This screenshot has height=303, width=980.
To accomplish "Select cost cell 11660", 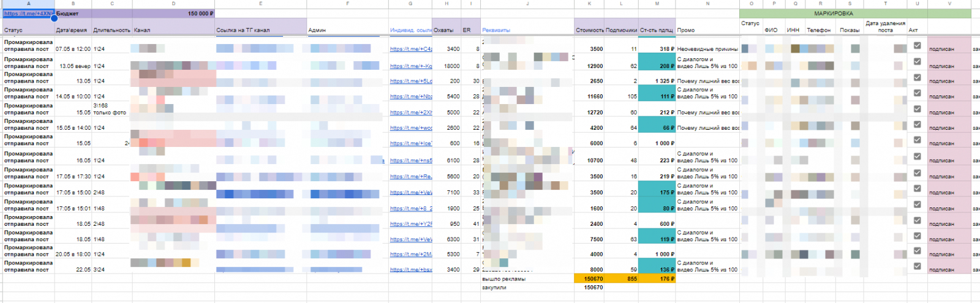I will point(590,93).
